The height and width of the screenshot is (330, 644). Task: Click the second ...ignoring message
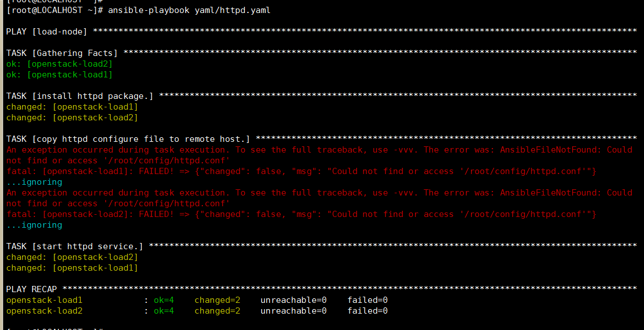click(34, 225)
